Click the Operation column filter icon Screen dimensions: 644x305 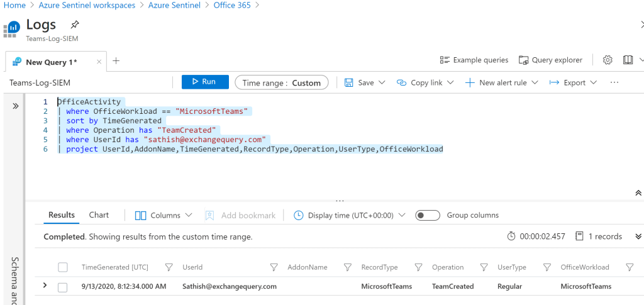tap(483, 267)
